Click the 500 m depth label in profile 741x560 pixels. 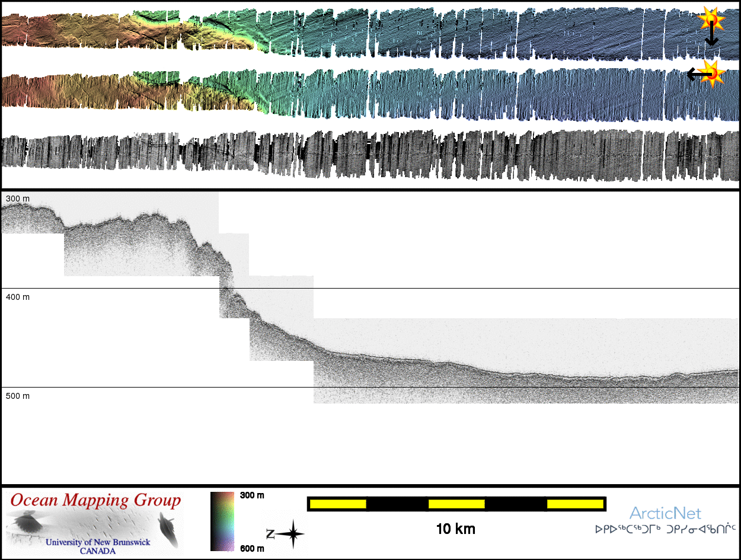tap(18, 396)
